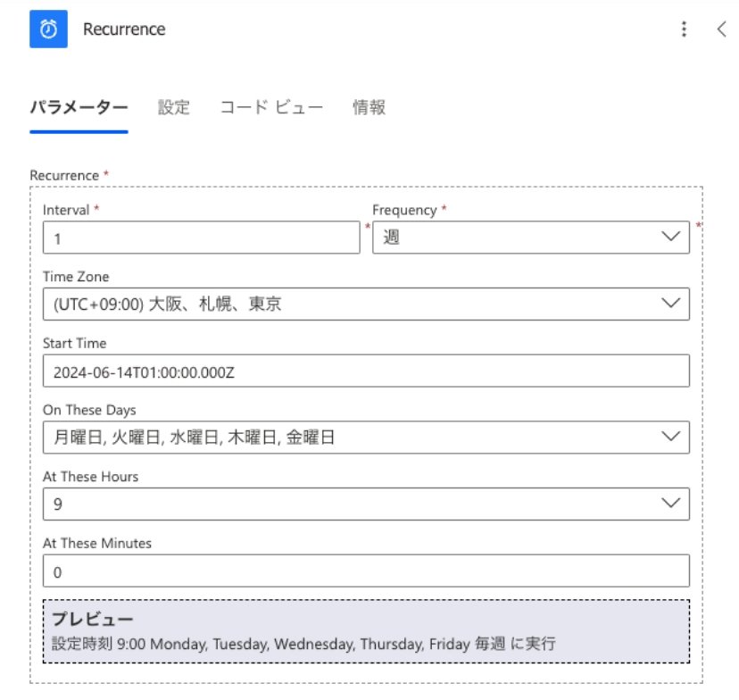Expand the At These Hours dropdown
739x700 pixels.
[366, 504]
